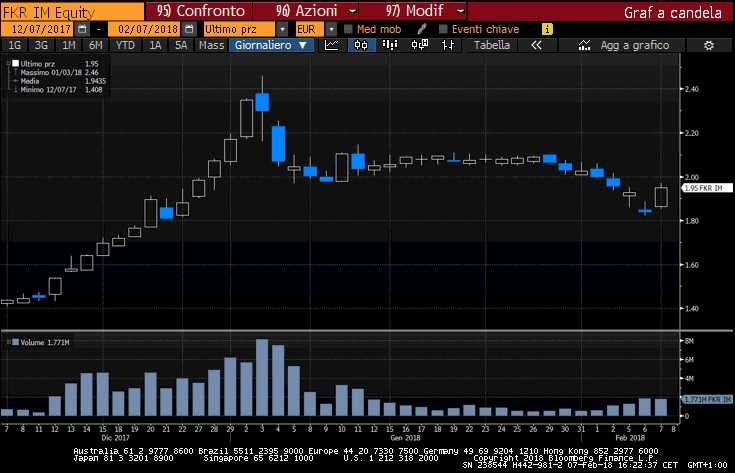Select the line chart type icon
This screenshot has width=735, height=473.
[331, 45]
